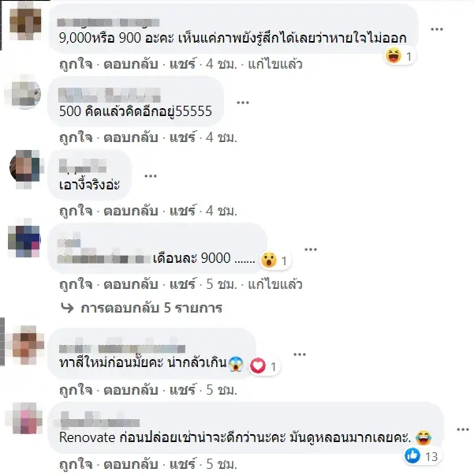Like the 500 คิดแล้วคิดอีก comment with ถูกใจ

point(76,138)
